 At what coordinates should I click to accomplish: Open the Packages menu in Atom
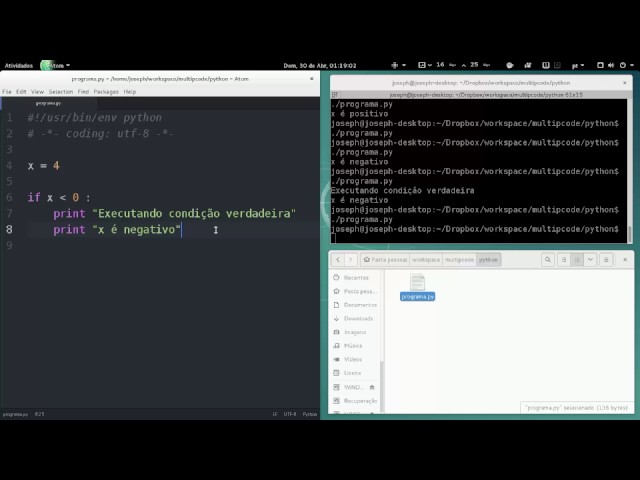pos(106,92)
